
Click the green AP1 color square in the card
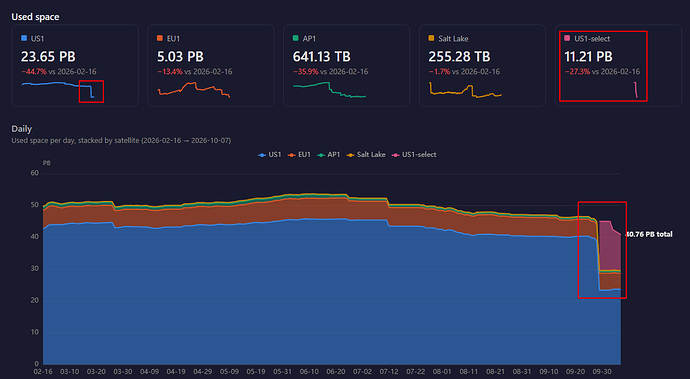(296, 38)
